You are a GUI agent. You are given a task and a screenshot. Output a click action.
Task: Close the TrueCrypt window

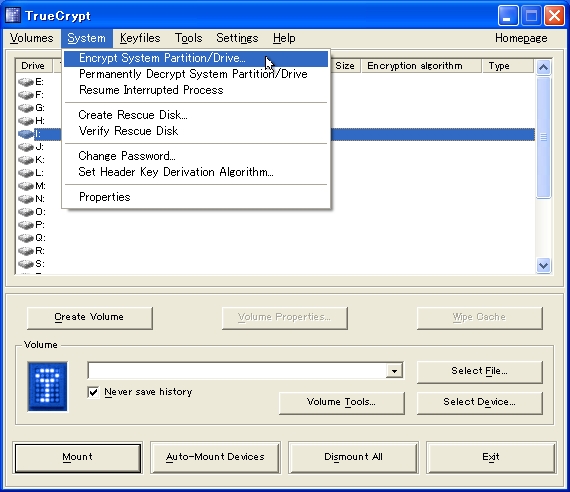[554, 16]
